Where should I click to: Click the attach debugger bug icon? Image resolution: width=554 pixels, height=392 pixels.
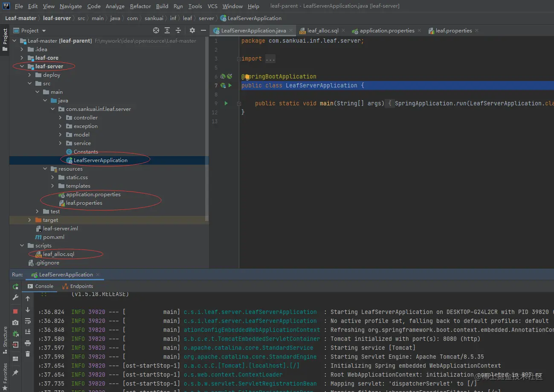pyautogui.click(x=15, y=334)
